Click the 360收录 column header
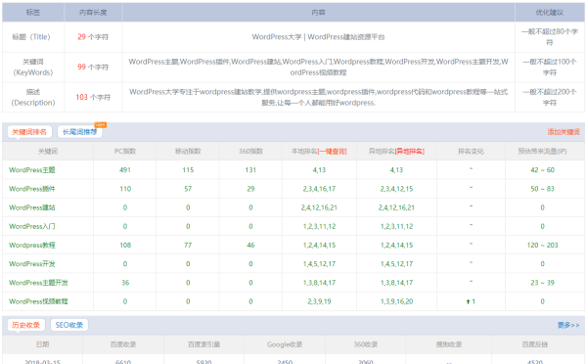The height and width of the screenshot is (364, 588). coord(366,344)
